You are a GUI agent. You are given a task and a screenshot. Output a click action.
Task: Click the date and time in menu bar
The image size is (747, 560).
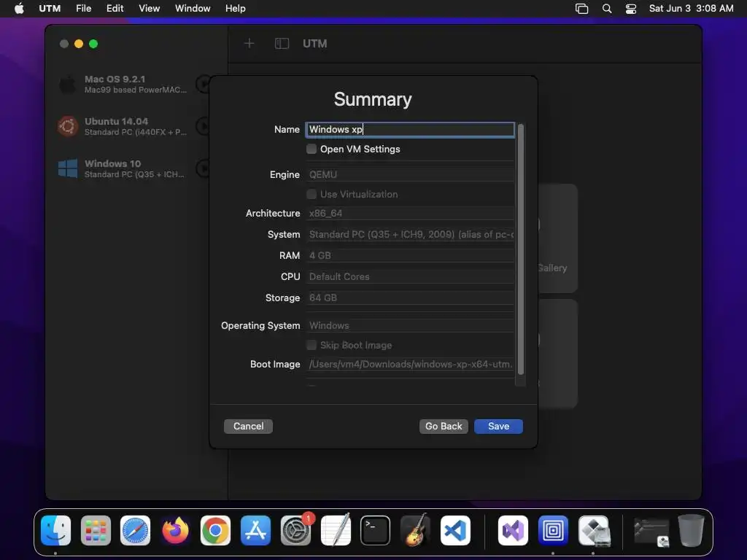click(x=691, y=8)
